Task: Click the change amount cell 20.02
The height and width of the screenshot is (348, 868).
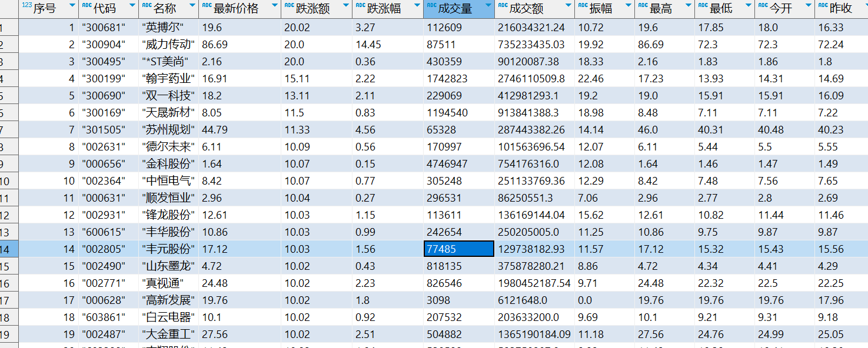Action: tap(317, 28)
